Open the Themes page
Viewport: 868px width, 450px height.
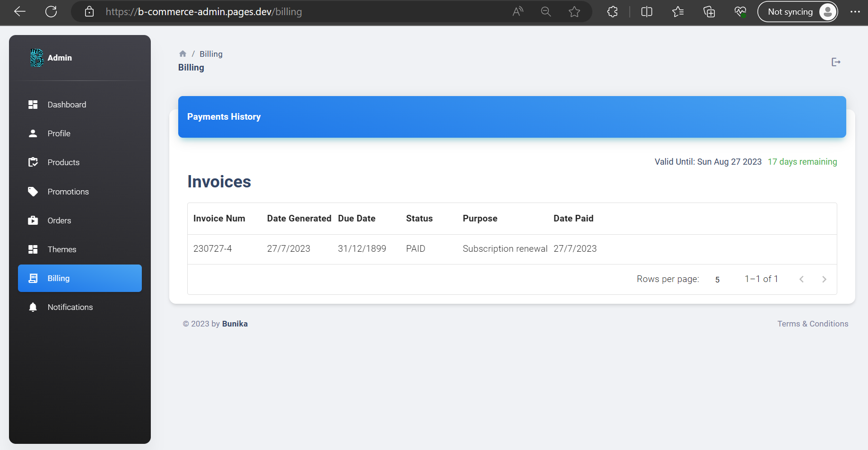(62, 249)
